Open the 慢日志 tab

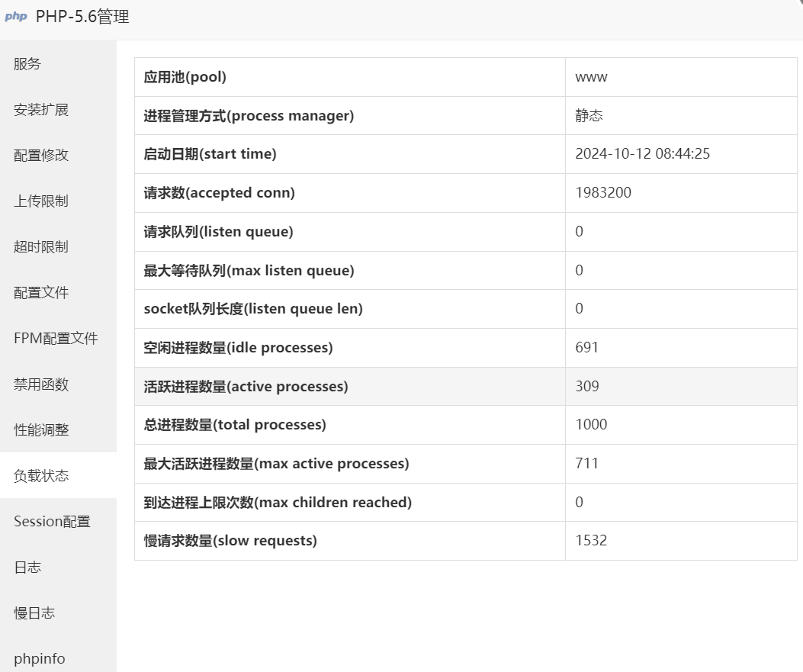[x=58, y=613]
